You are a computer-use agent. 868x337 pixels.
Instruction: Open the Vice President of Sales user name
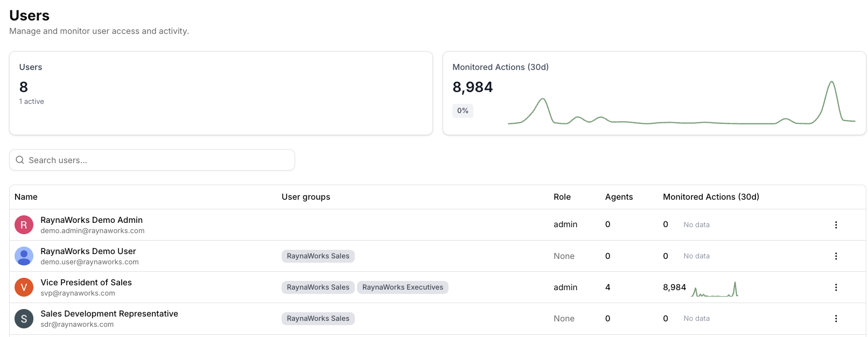coord(86,283)
